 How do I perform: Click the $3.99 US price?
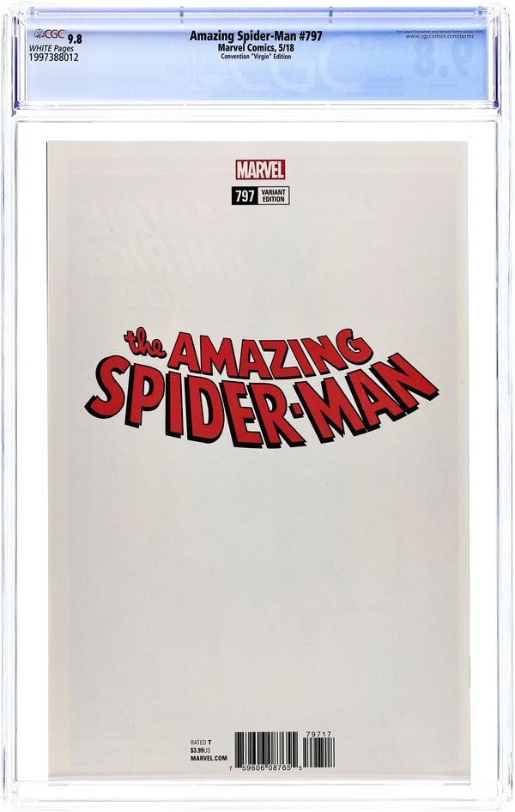pos(200,750)
